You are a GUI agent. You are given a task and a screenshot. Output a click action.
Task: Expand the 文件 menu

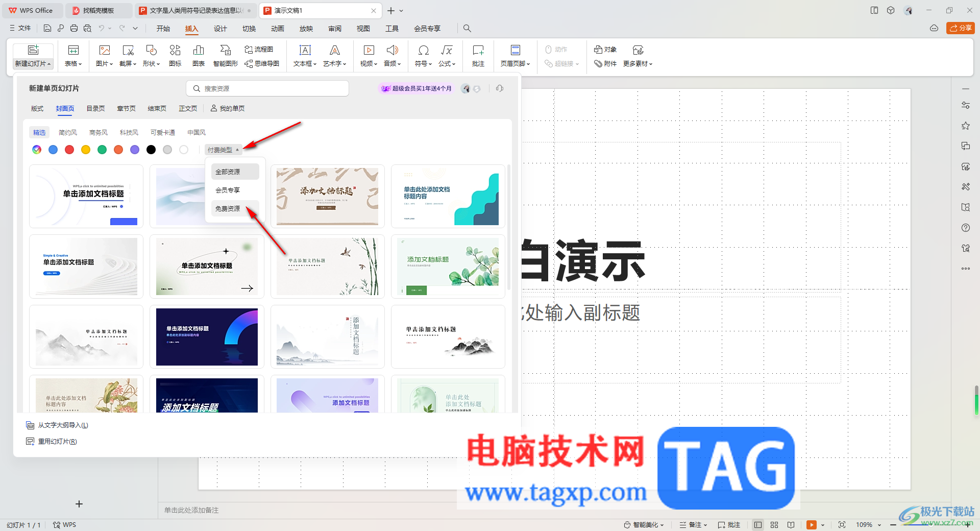(20, 29)
